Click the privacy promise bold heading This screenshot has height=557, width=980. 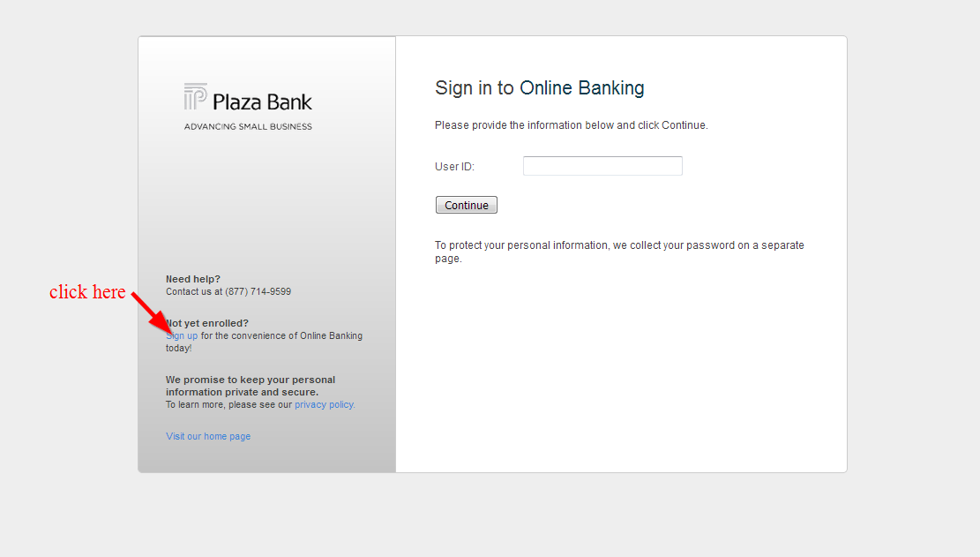(251, 386)
